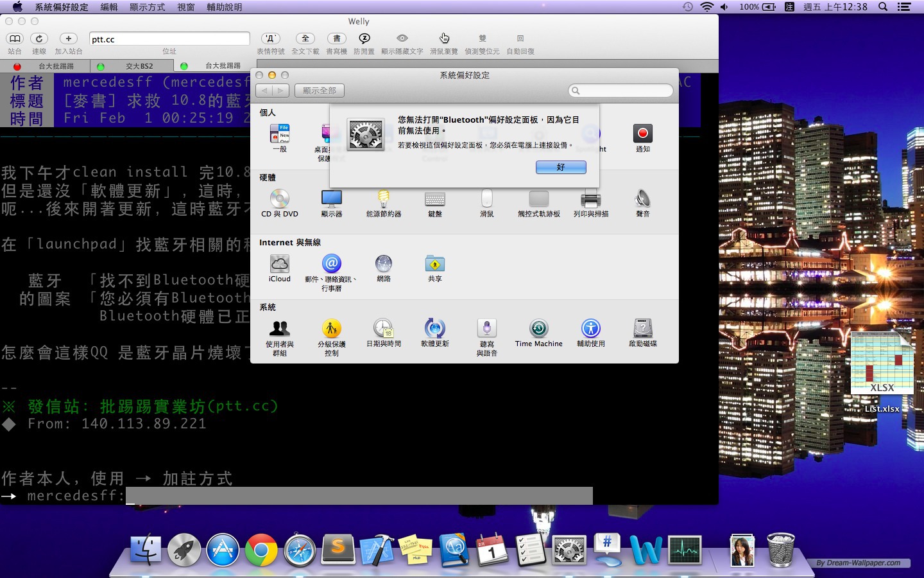Viewport: 924px width, 578px height.
Task: Open the 軟體更新 Software Update pane
Action: [435, 333]
